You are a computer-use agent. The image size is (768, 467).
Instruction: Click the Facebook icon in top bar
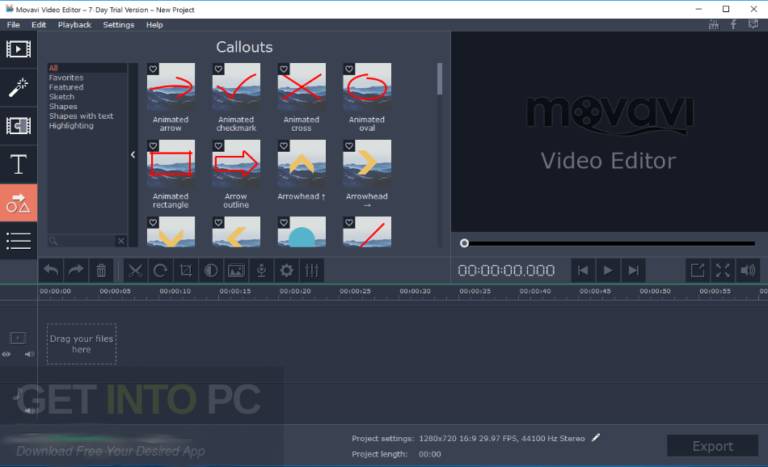pos(733,25)
